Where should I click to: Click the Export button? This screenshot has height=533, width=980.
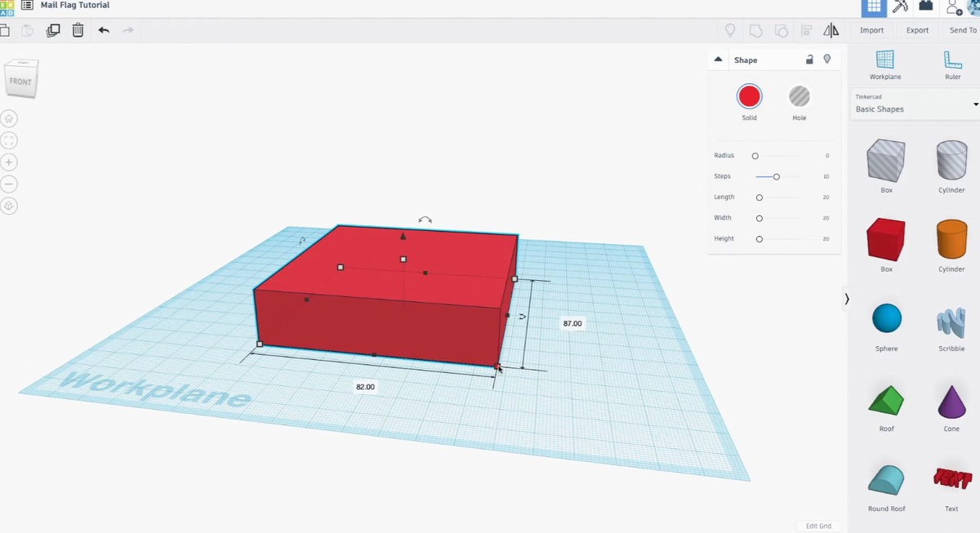917,29
